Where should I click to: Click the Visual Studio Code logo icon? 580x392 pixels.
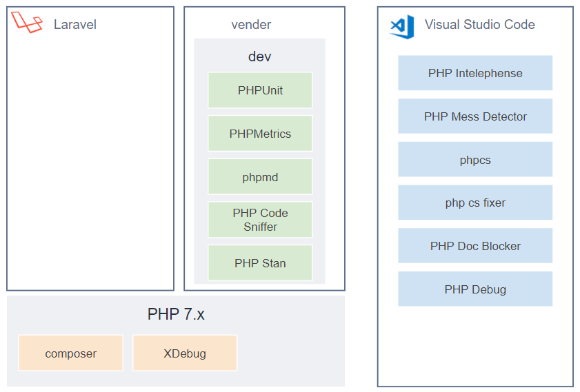[x=402, y=26]
